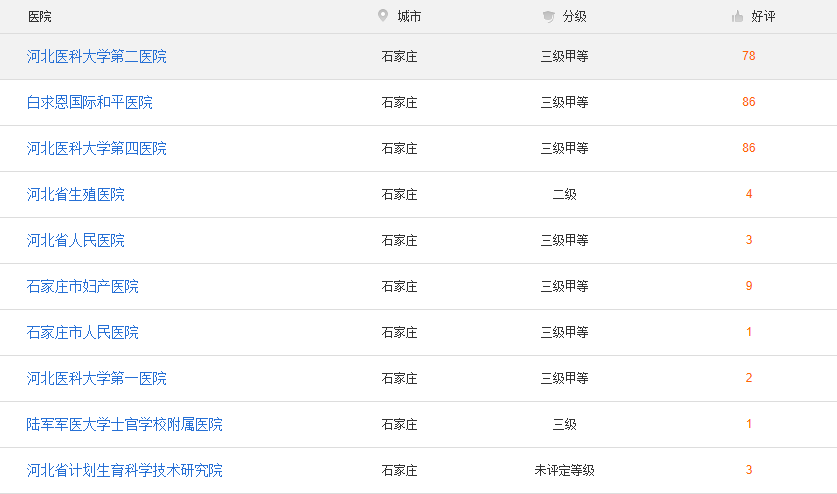Select 陆军军医大学士官学校附属医院 link
The width and height of the screenshot is (837, 494).
point(124,425)
